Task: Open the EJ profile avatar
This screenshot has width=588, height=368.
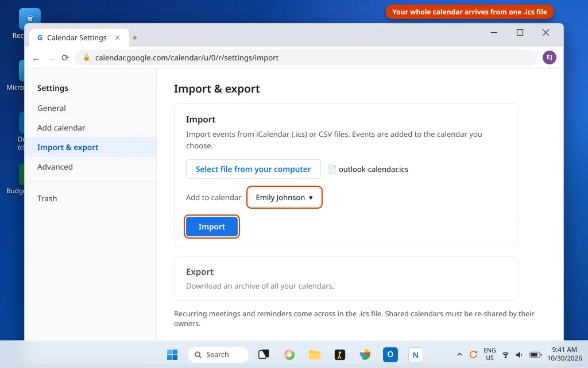Action: [x=549, y=57]
